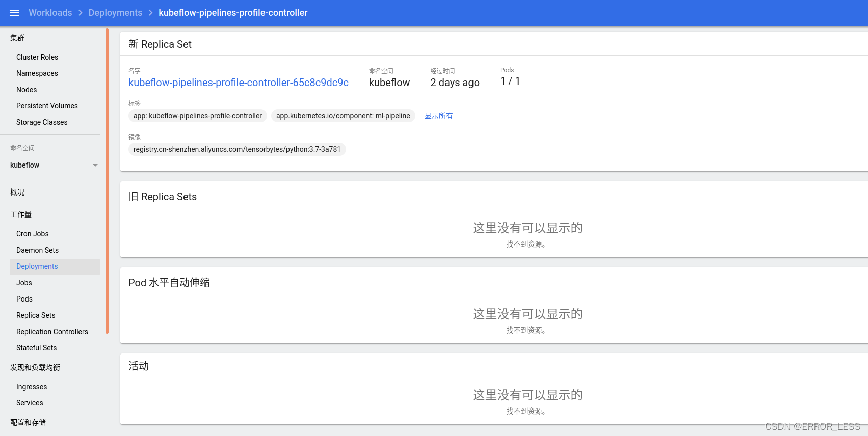Click the '2 days ago' age text
868x436 pixels.
(455, 83)
